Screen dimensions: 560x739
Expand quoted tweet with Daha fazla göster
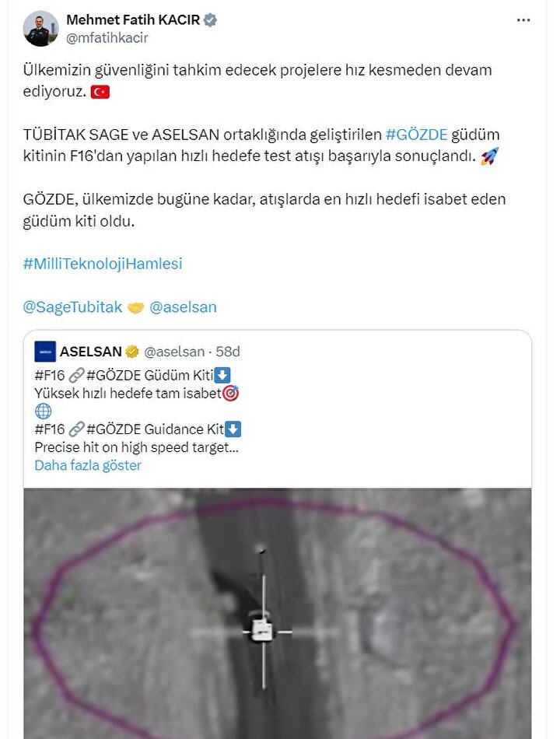coord(88,465)
